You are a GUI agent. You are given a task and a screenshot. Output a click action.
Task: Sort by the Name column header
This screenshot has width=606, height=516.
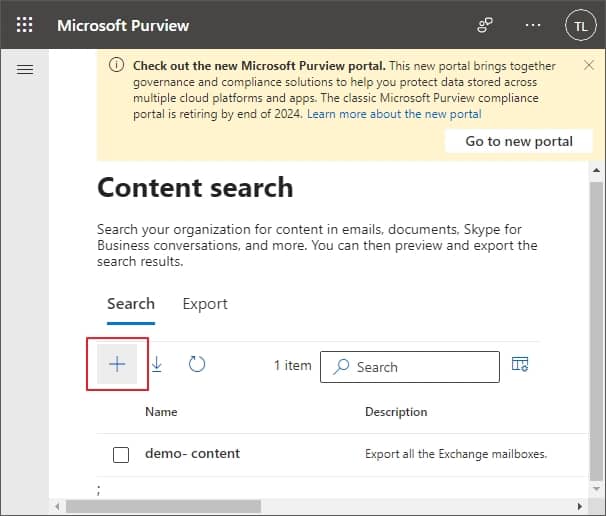click(161, 412)
